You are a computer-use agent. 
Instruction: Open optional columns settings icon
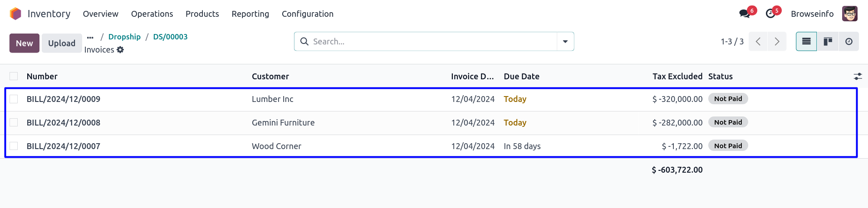coord(858,77)
